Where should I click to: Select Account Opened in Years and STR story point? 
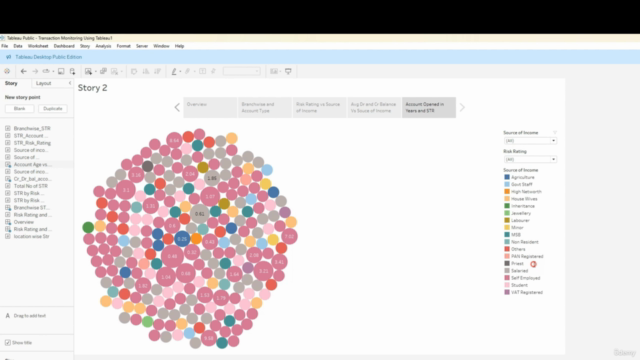(429, 107)
